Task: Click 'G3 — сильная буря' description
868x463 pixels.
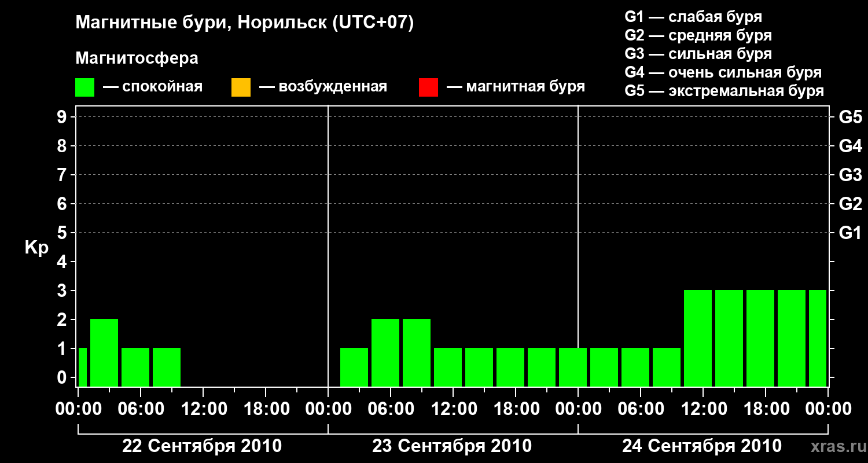Action: pos(698,54)
